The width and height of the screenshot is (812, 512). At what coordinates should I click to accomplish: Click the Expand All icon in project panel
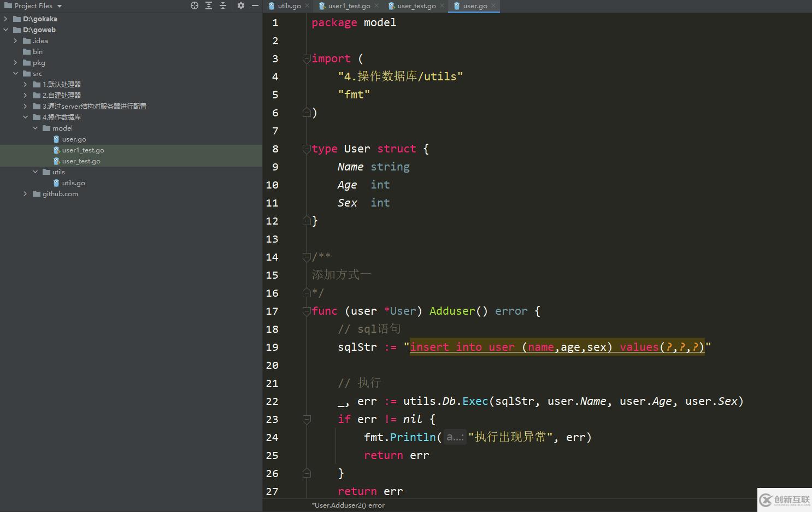point(209,5)
